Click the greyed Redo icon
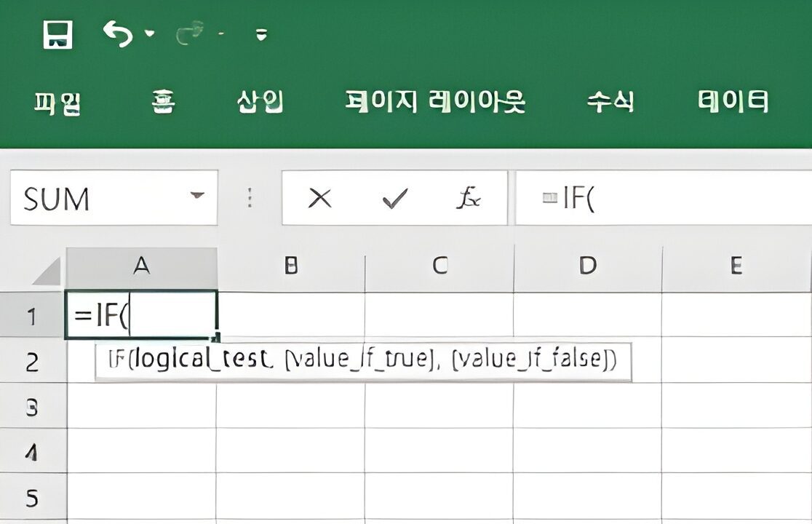 189,33
